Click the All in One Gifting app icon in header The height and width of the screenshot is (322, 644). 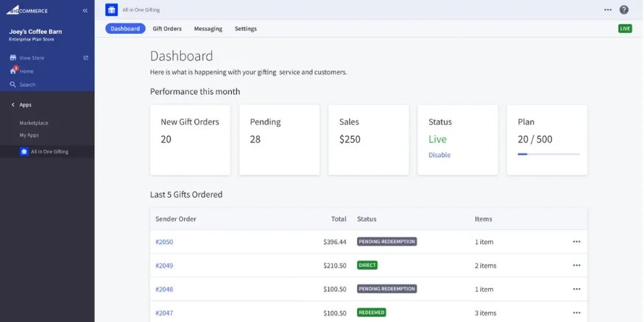(111, 10)
